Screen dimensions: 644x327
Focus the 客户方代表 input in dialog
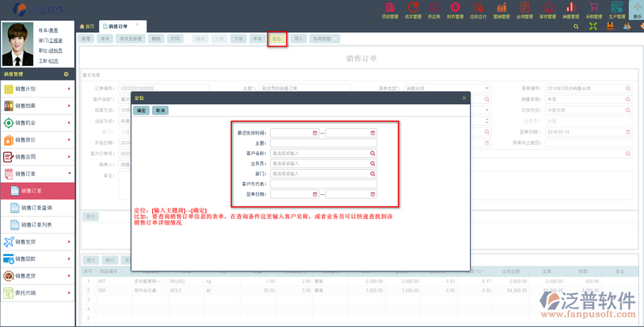(324, 184)
